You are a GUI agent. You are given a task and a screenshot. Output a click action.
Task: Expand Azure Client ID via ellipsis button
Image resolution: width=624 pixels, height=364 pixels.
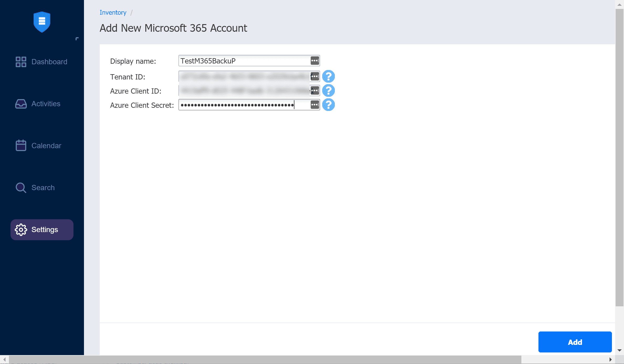pyautogui.click(x=314, y=90)
